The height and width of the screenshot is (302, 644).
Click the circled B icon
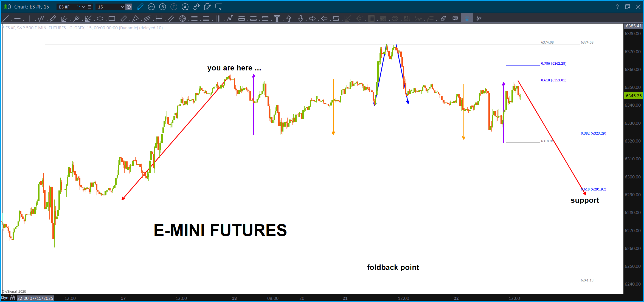(162, 7)
